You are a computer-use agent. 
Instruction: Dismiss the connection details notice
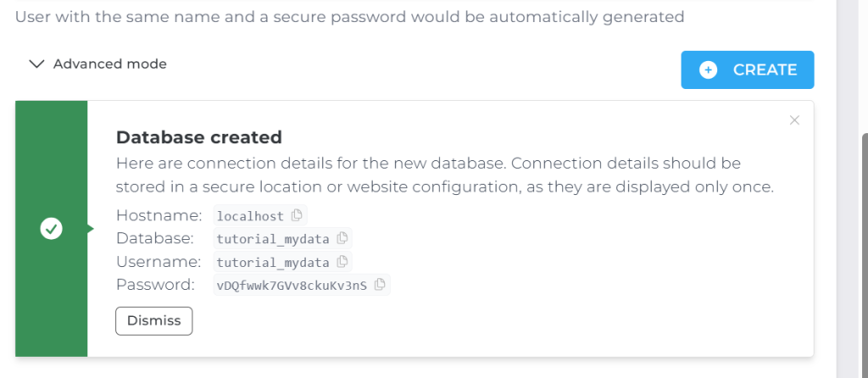[154, 321]
